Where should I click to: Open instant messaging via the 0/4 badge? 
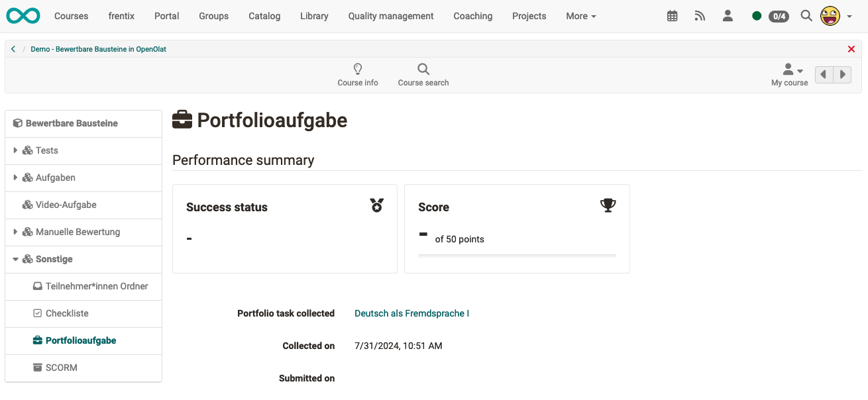779,16
